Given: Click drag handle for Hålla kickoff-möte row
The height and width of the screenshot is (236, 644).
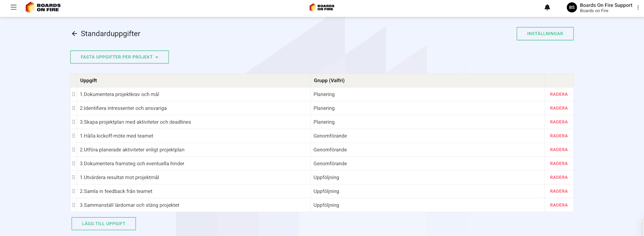Looking at the screenshot, I should [x=74, y=136].
